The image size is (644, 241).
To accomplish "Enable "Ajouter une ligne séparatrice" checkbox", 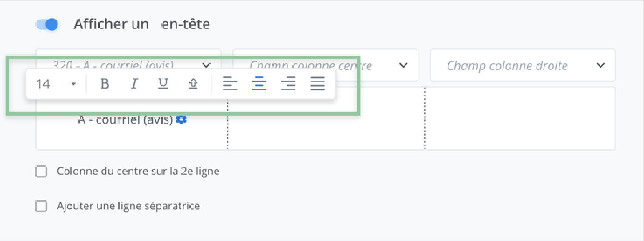I will click(41, 206).
